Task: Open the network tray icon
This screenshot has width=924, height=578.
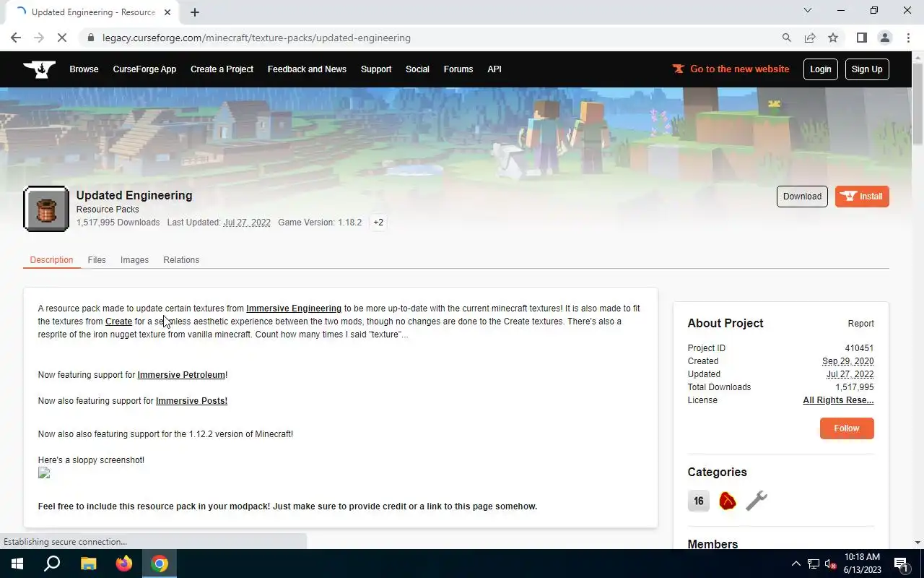Action: coord(814,564)
